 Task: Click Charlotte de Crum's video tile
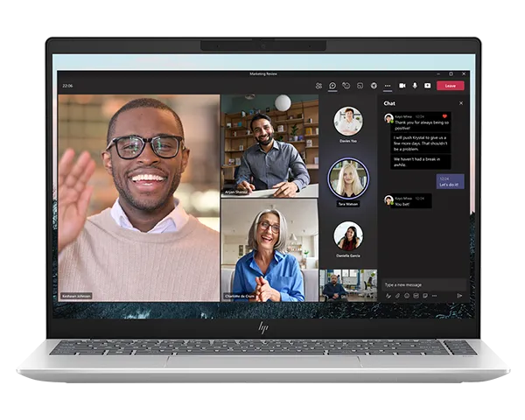(269, 249)
